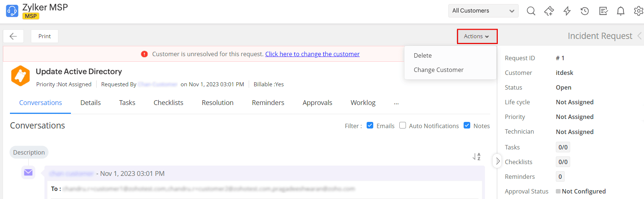Image resolution: width=644 pixels, height=199 pixels.
Task: Select Change Customer from Actions menu
Action: pyautogui.click(x=438, y=70)
